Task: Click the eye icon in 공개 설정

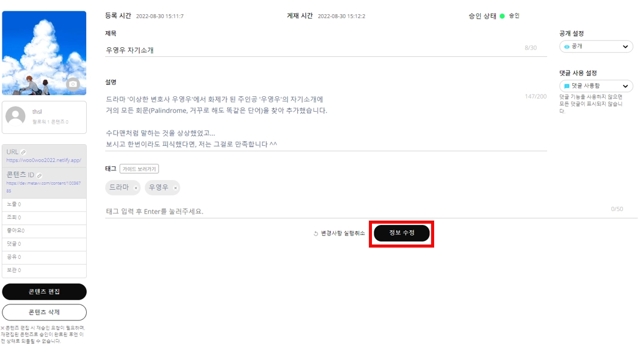Action: click(567, 47)
